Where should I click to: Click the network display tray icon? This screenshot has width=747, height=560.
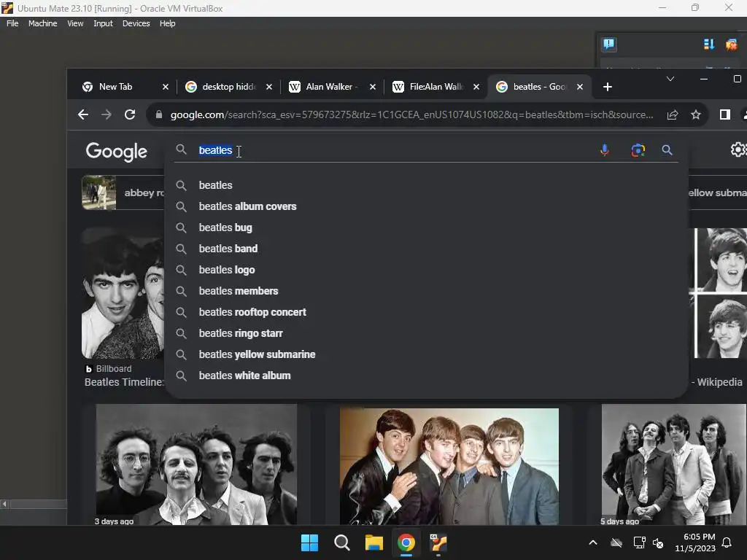coord(639,542)
